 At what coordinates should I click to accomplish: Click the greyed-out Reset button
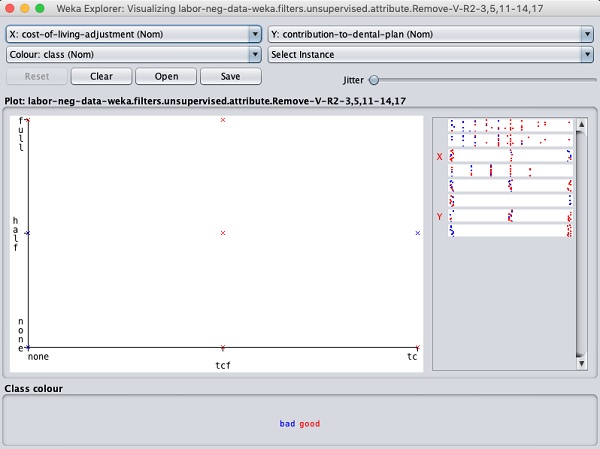coord(37,76)
